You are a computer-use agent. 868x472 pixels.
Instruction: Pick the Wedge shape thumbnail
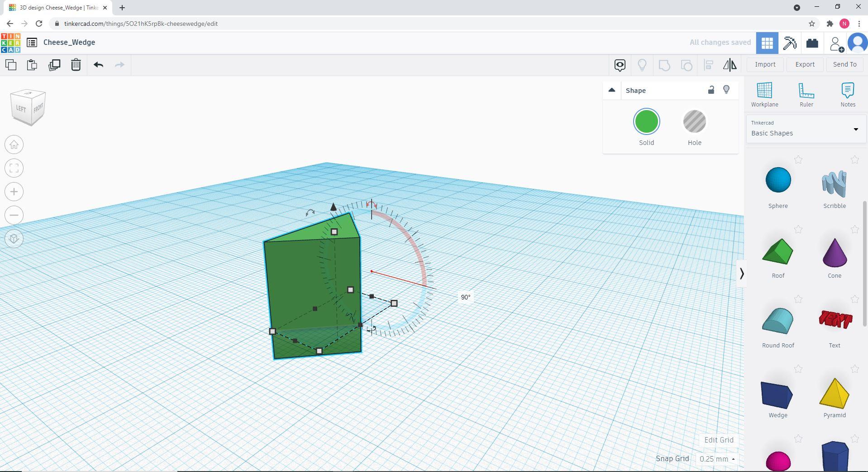pos(777,395)
